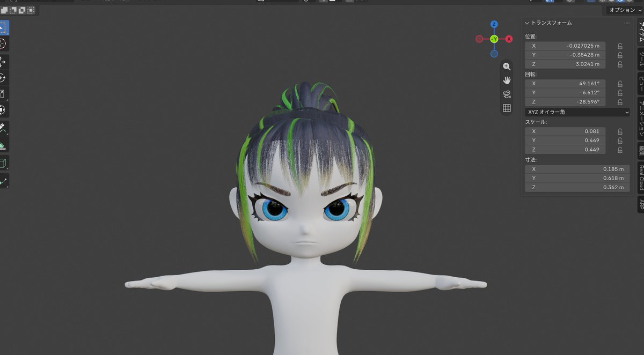Collapse the トランスフォーム panel

[x=548, y=23]
